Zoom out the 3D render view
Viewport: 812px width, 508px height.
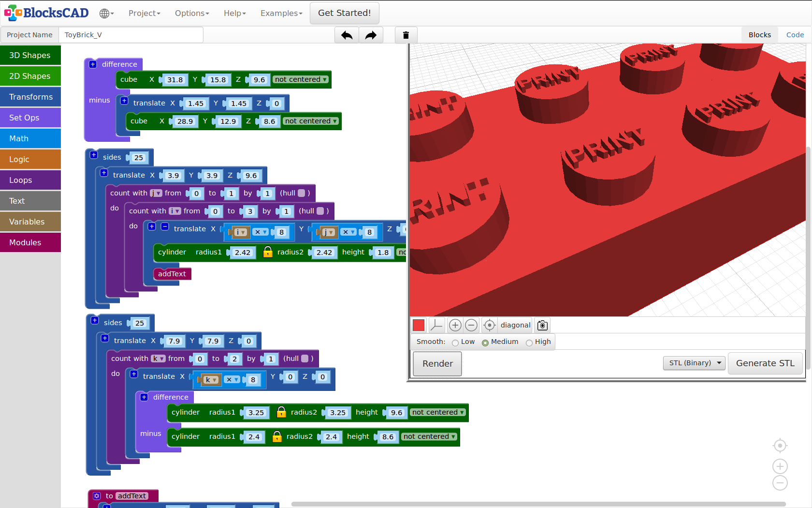click(471, 325)
